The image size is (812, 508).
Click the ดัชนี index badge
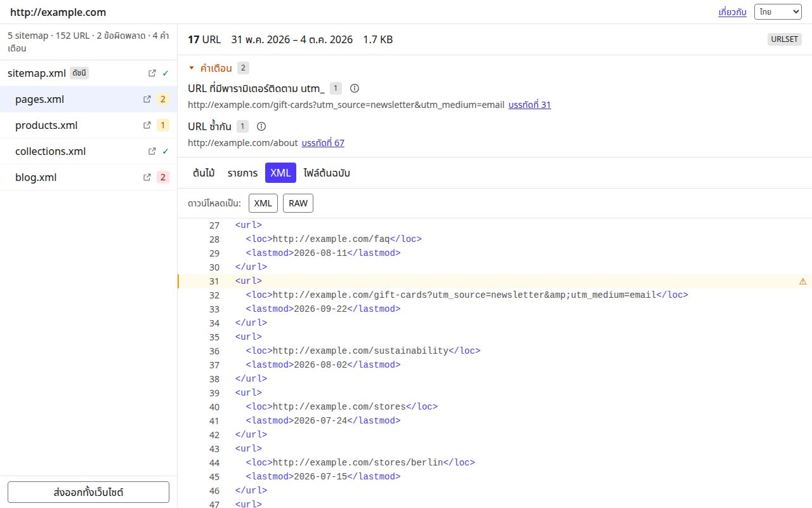pyautogui.click(x=79, y=73)
